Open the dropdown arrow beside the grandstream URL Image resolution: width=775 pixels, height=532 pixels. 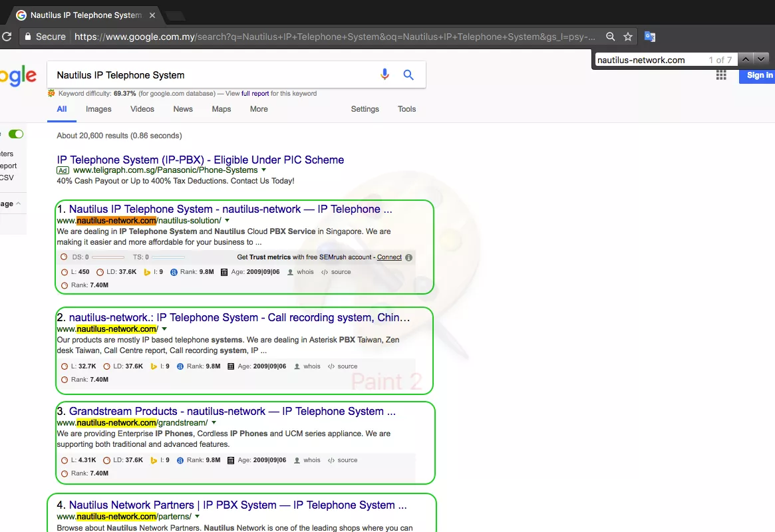pyautogui.click(x=214, y=422)
